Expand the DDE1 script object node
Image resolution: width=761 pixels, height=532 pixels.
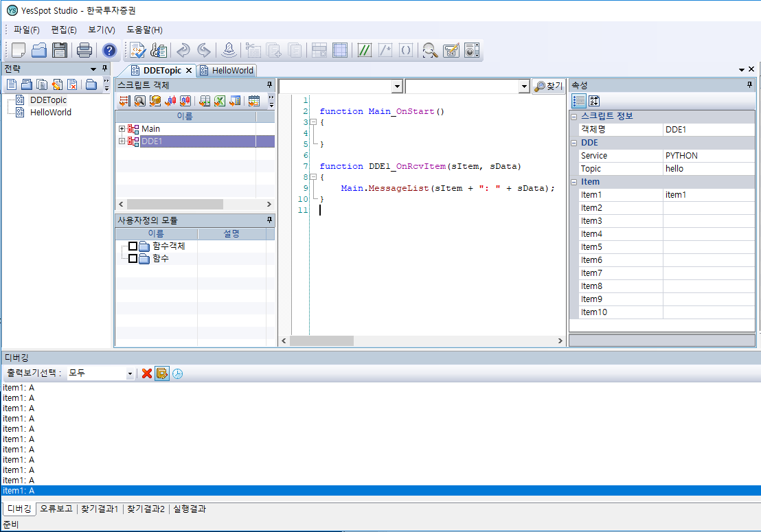(122, 141)
